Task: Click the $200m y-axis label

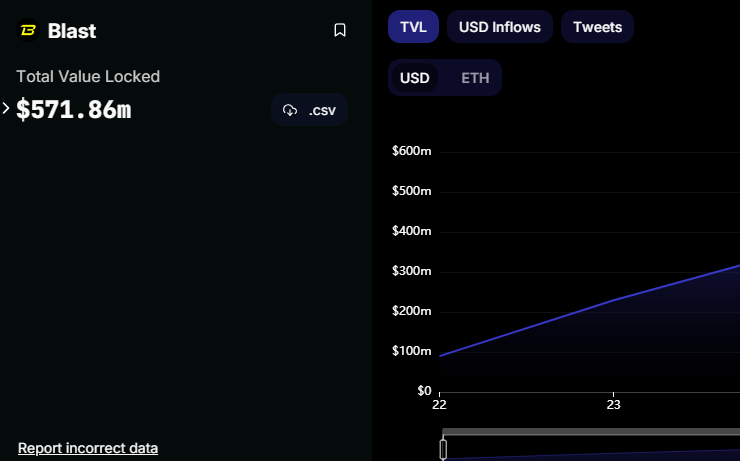Action: (x=412, y=311)
